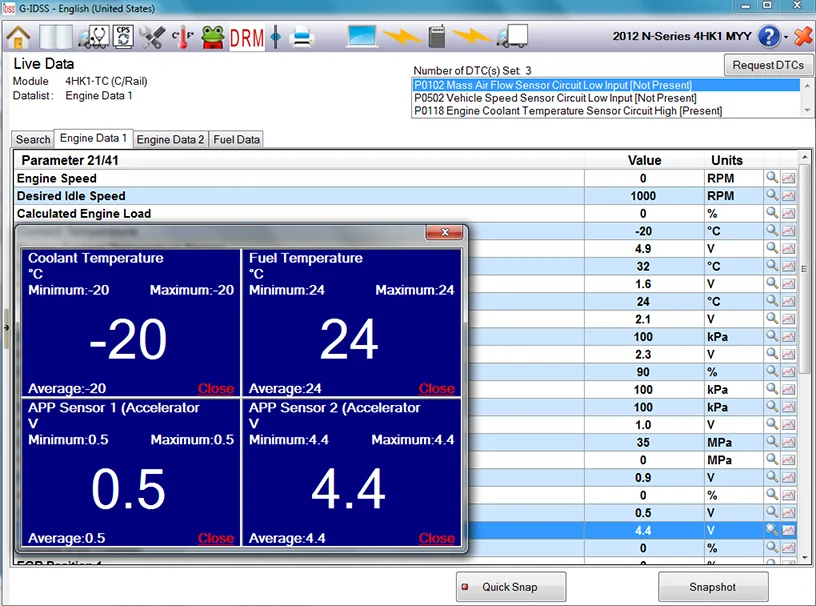The image size is (816, 606).
Task: Open the DRM toolbar icon
Action: click(x=247, y=37)
